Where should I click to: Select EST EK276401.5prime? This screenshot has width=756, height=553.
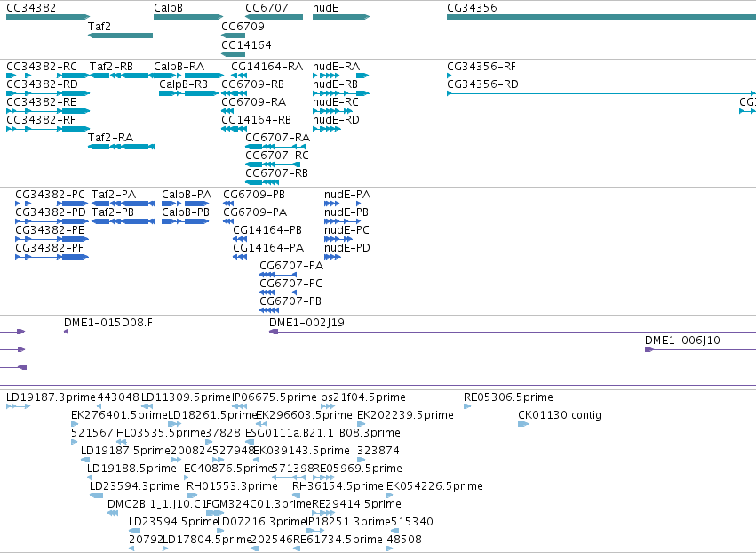click(75, 424)
